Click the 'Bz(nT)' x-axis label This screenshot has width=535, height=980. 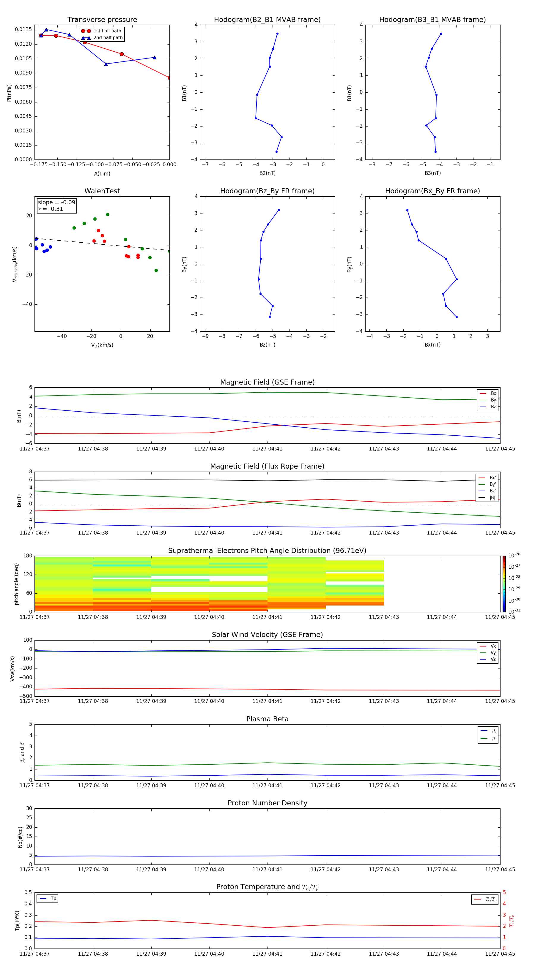pos(267,345)
